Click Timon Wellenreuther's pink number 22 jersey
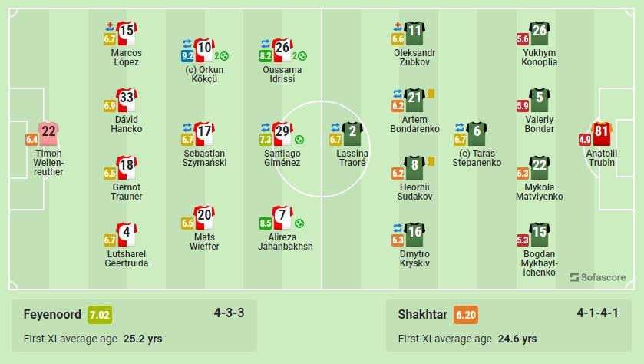The width and height of the screenshot is (644, 364). pyautogui.click(x=48, y=133)
